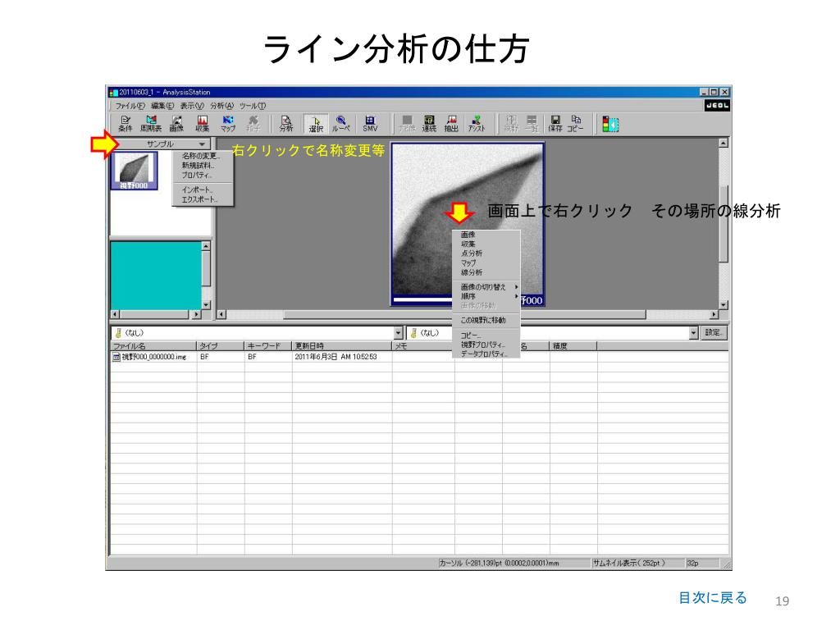Select 視野プロパティ in context menu
Screen dimensions: 840x630
point(482,345)
